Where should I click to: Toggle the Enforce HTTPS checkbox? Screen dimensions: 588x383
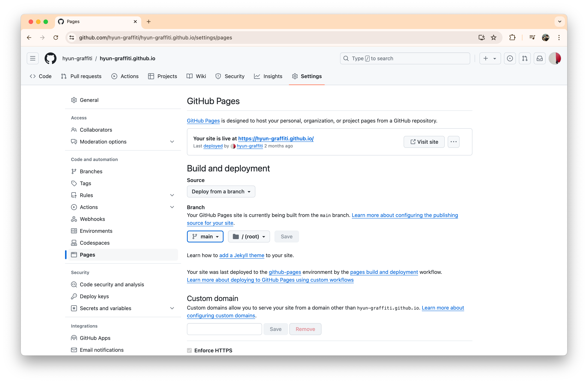(x=189, y=350)
